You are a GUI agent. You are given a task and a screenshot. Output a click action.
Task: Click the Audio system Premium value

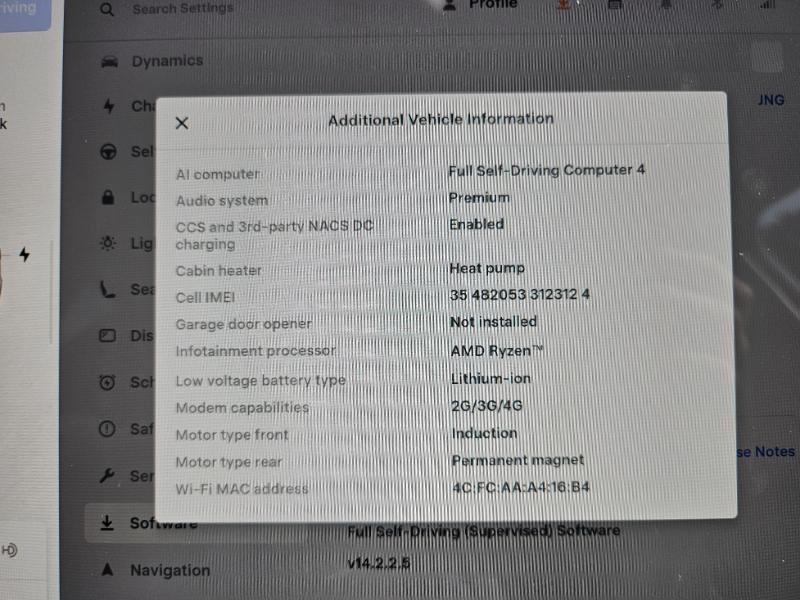coord(479,197)
